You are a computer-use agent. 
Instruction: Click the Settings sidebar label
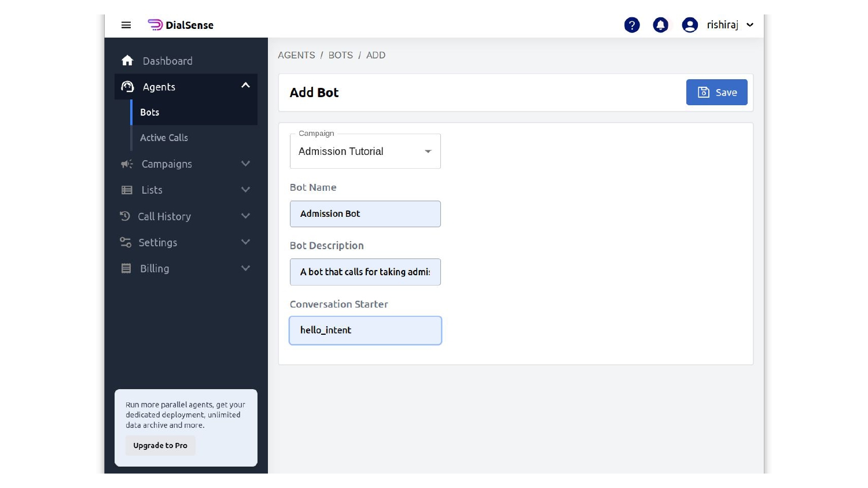158,242
